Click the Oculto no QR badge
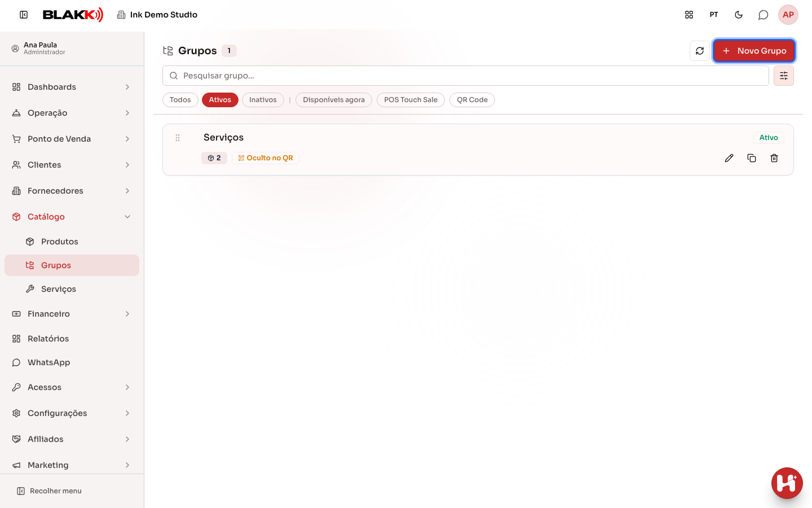 click(x=266, y=158)
